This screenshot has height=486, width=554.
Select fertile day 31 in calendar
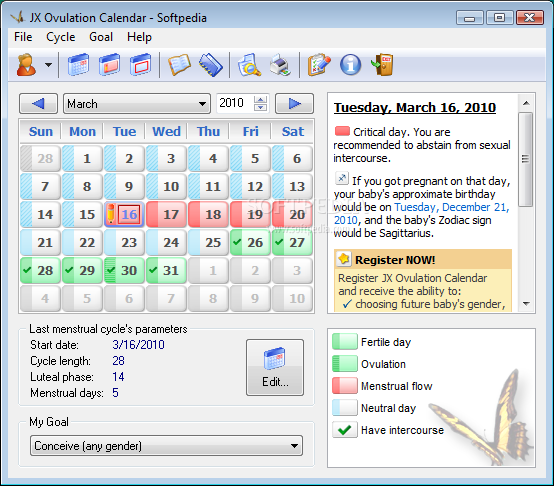[166, 271]
